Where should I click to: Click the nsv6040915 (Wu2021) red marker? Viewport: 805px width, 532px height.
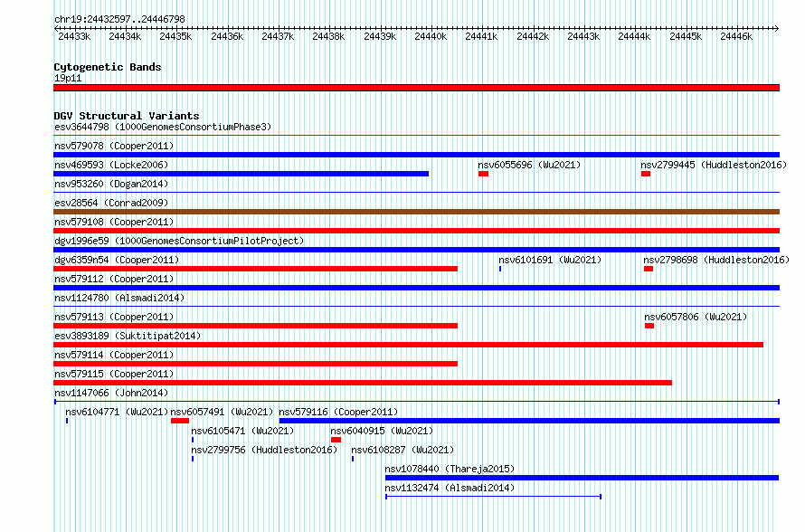pyautogui.click(x=336, y=440)
